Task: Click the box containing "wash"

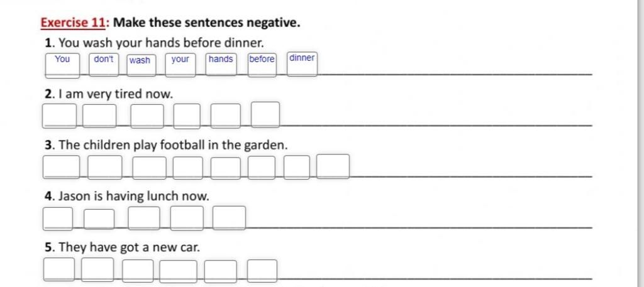Action: pyautogui.click(x=142, y=65)
